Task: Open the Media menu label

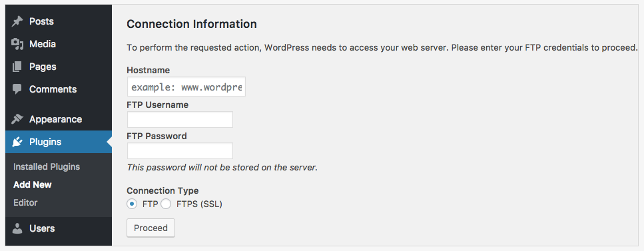Action: [x=43, y=44]
